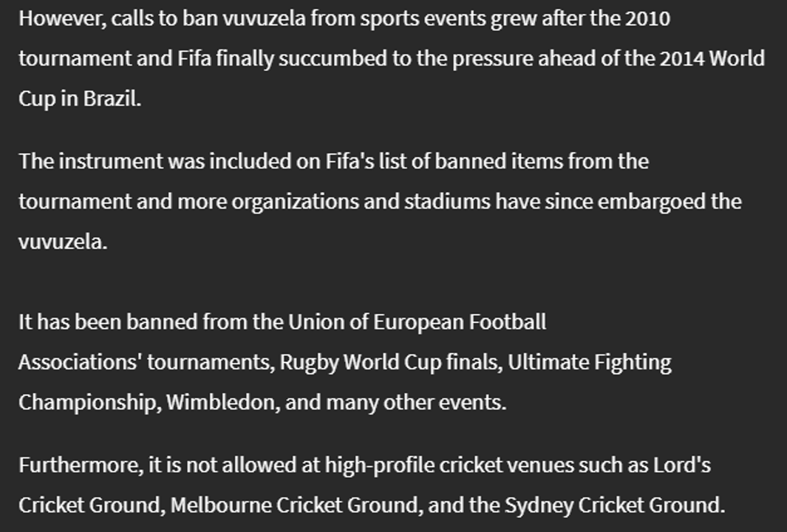
Task: Click the word 'vuvuzela' in first paragraph
Action: point(264,18)
